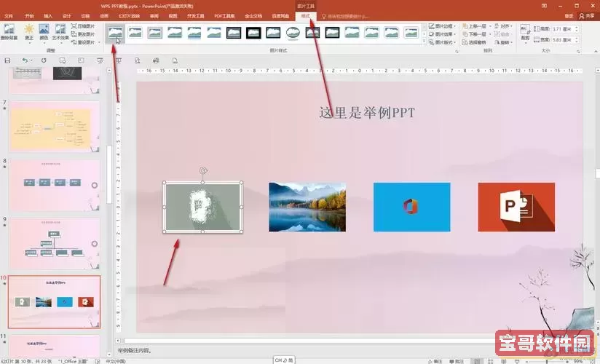The image size is (600, 364).
Task: Click Reset Picture (重设图片)
Action: point(83,42)
